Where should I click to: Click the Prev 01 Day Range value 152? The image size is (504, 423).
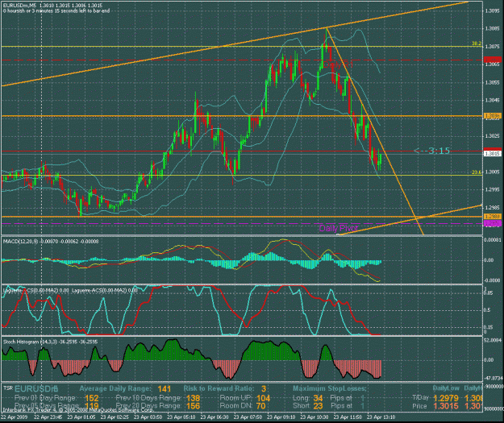point(92,398)
